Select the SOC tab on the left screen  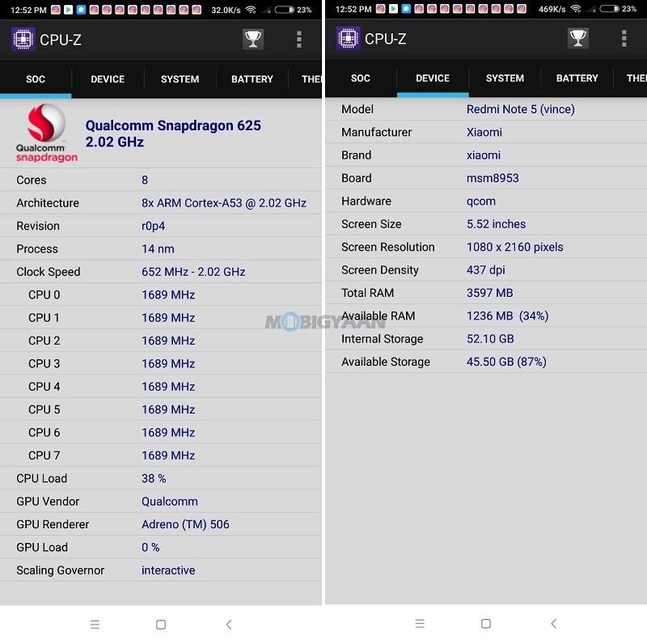tap(36, 78)
